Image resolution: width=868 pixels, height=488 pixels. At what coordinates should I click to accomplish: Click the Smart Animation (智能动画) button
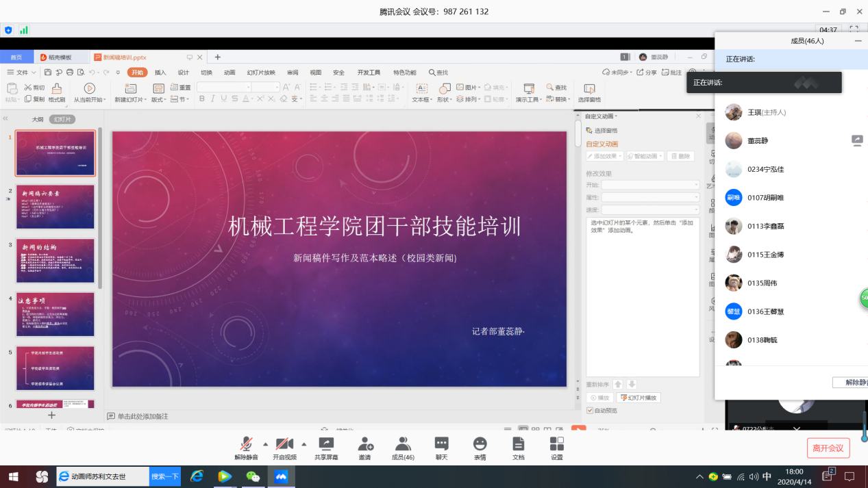point(645,156)
